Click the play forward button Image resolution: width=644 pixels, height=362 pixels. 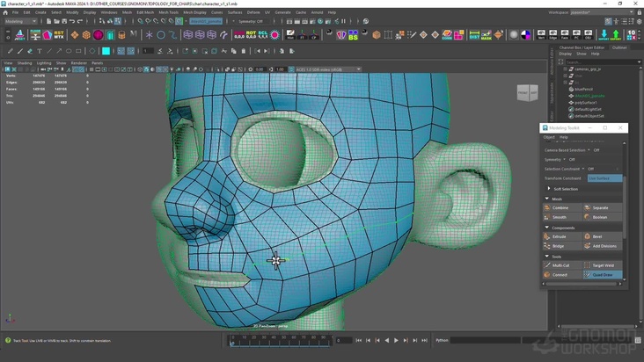click(396, 340)
